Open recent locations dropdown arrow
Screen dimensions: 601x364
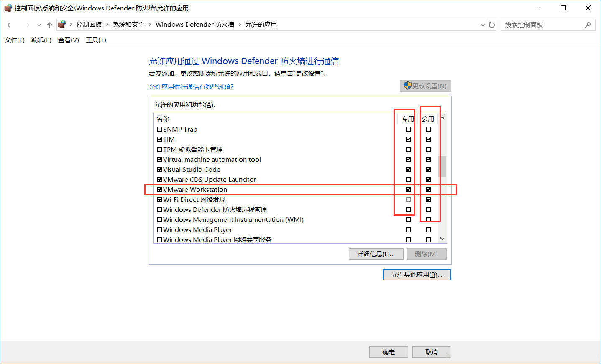[39, 25]
